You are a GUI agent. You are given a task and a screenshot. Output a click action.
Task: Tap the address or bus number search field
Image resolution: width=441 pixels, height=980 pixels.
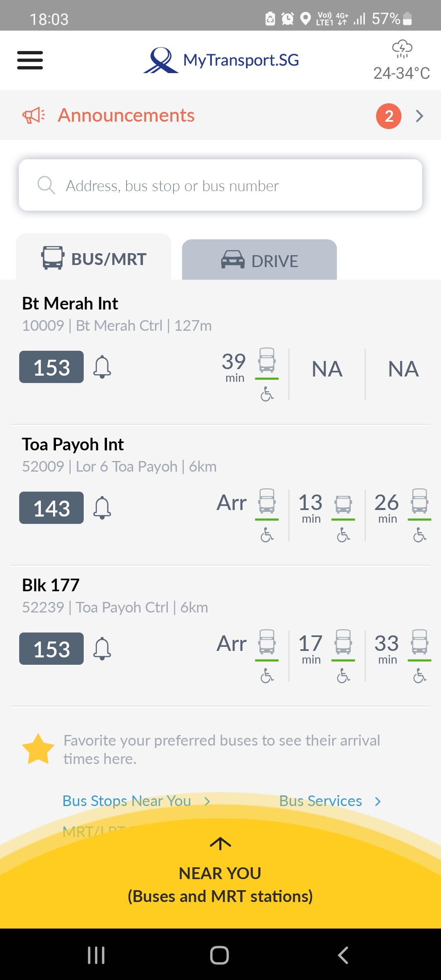pyautogui.click(x=220, y=185)
